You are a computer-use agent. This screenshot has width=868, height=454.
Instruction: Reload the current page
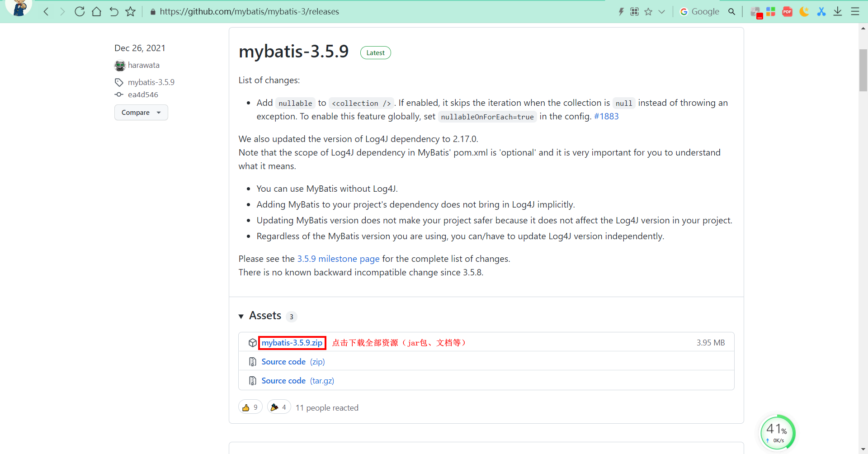80,12
